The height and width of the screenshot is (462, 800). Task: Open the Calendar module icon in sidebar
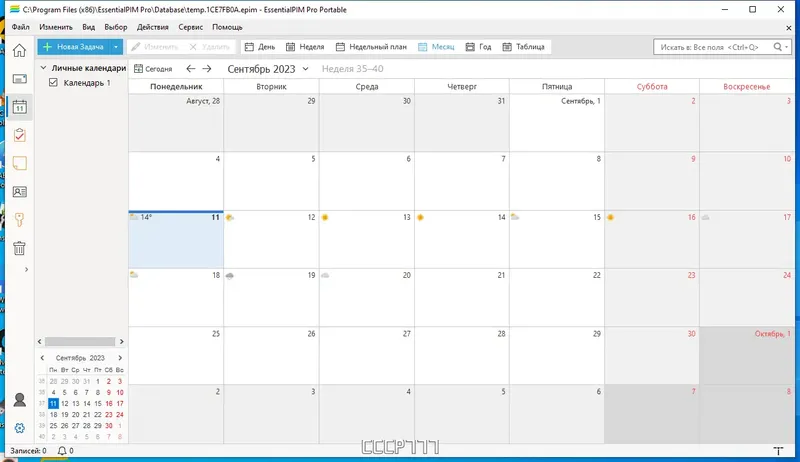click(x=19, y=107)
